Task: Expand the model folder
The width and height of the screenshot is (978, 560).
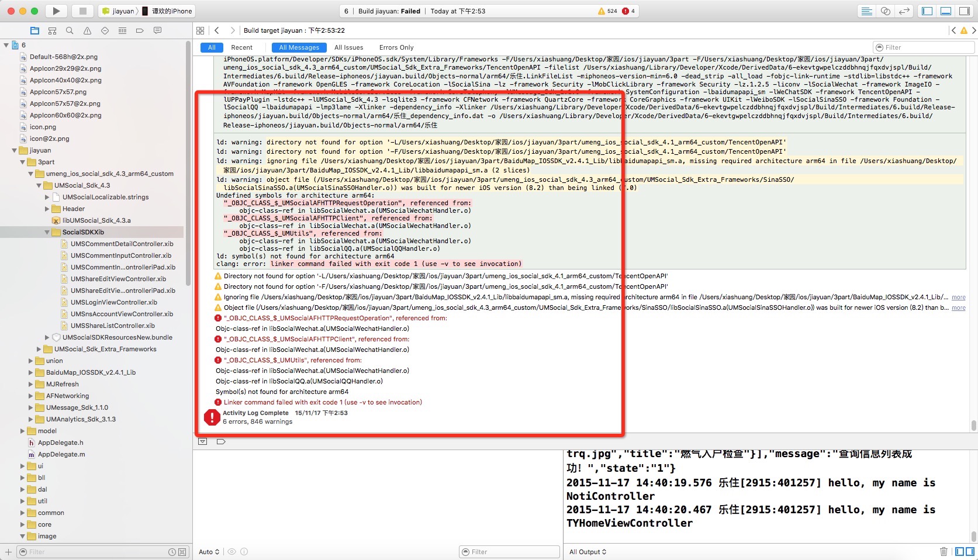Action: tap(23, 431)
